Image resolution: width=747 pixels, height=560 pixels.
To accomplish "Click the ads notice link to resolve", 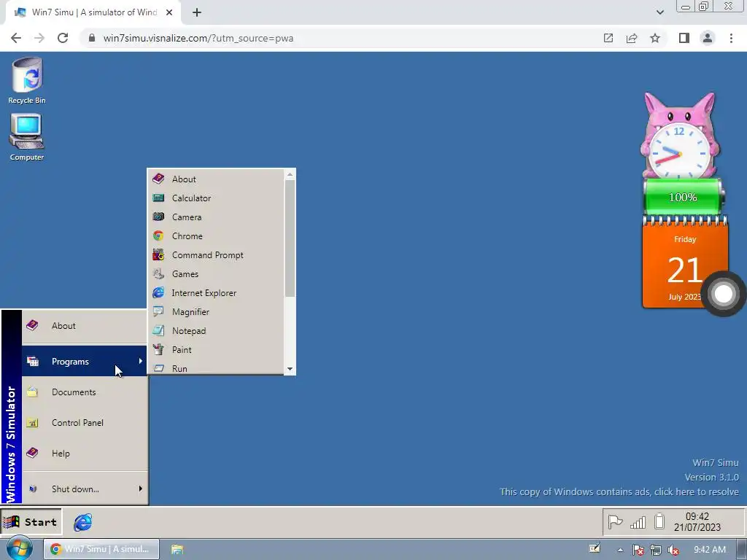I will tap(619, 491).
